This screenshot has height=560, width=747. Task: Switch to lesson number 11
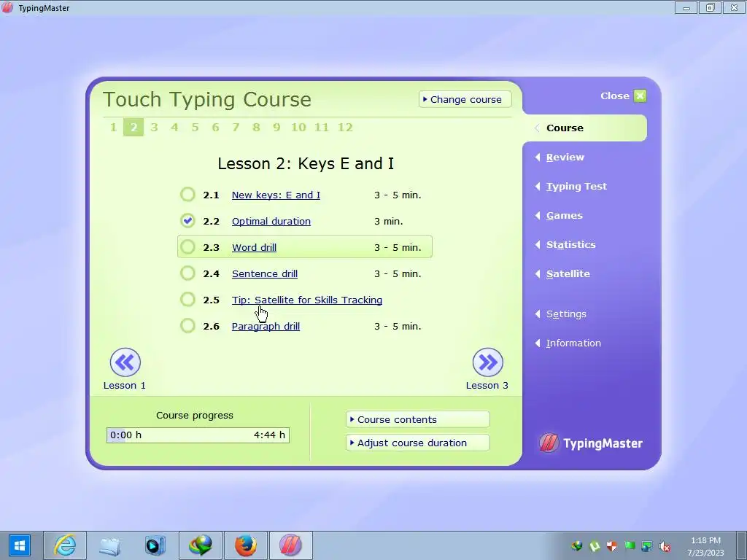click(322, 127)
